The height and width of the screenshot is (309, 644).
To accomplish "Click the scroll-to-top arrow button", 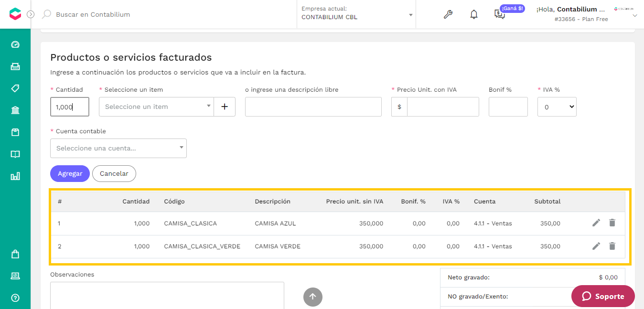I will 313,297.
